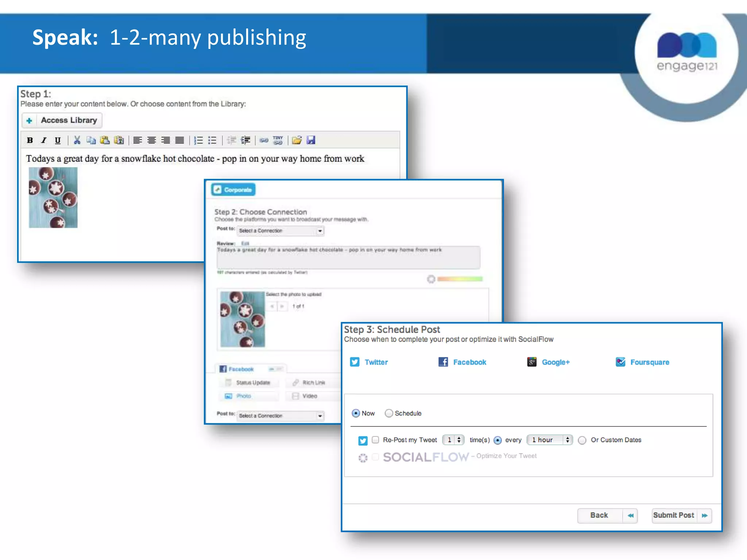747x560 pixels.
Task: Select the Or Custom Dates radio button
Action: [582, 440]
